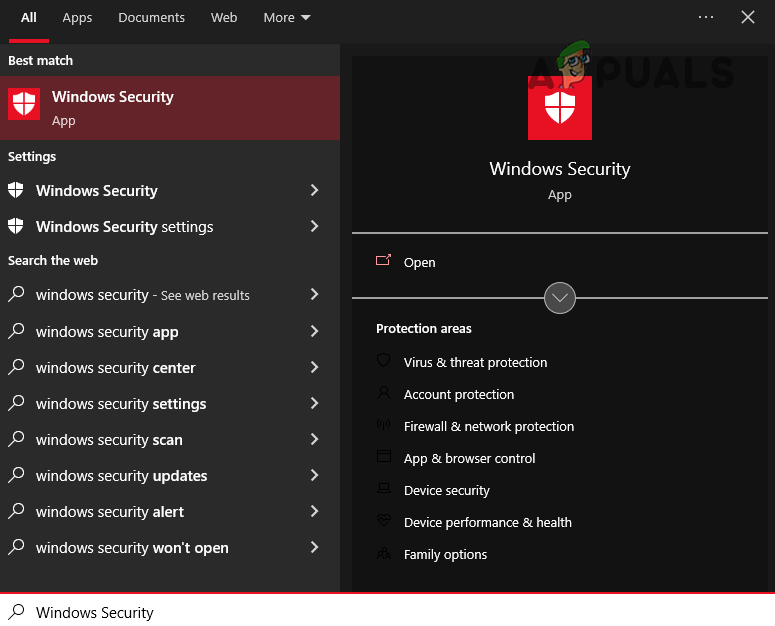775x626 pixels.
Task: Open the Windows Security best match result
Action: [x=170, y=108]
